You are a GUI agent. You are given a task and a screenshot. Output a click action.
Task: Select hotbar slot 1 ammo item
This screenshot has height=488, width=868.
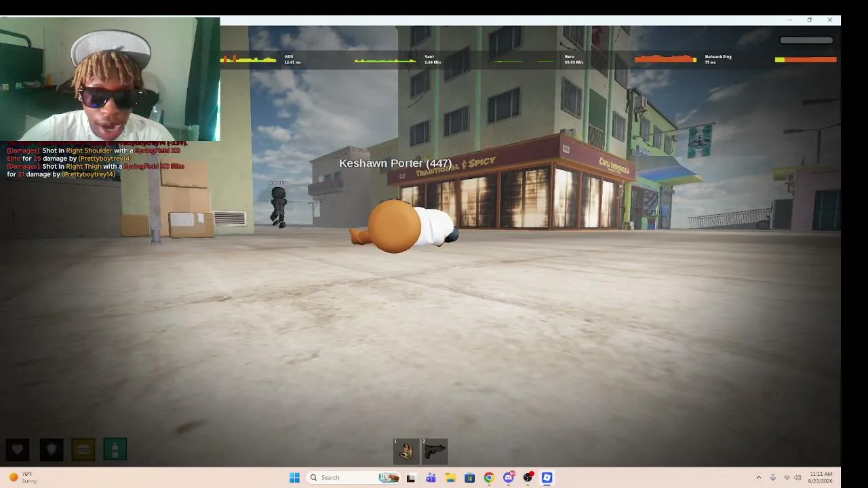406,451
